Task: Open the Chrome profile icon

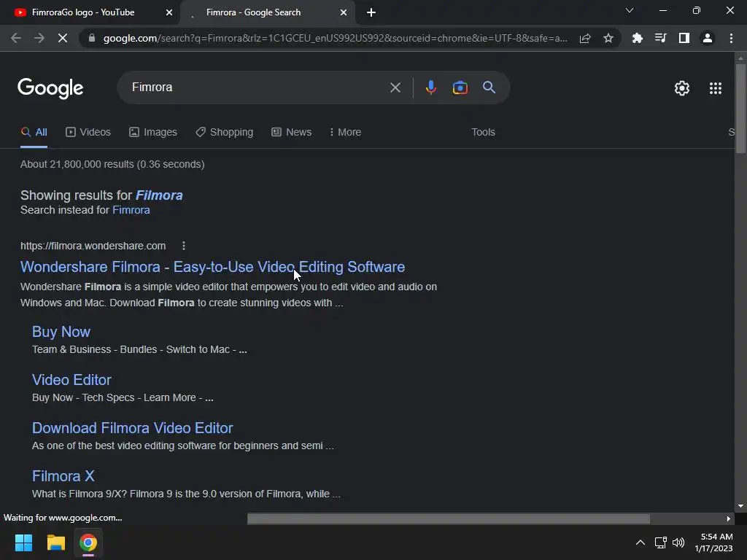Action: click(x=708, y=38)
